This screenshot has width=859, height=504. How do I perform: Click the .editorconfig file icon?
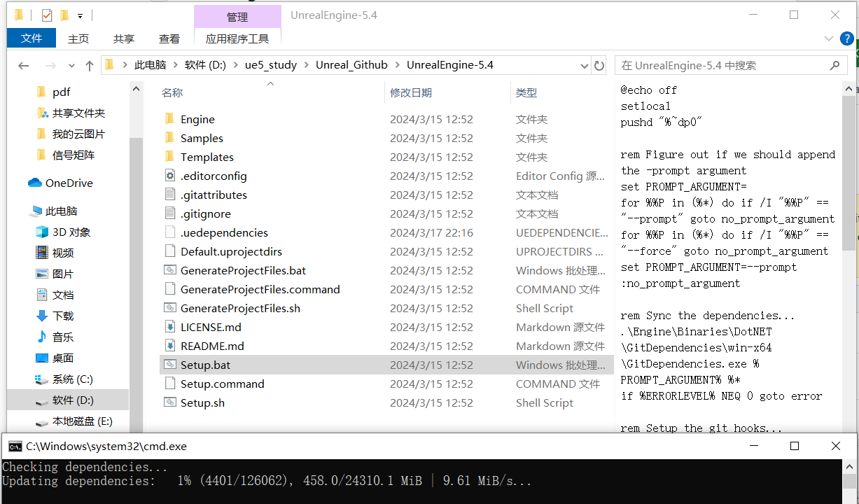(169, 176)
